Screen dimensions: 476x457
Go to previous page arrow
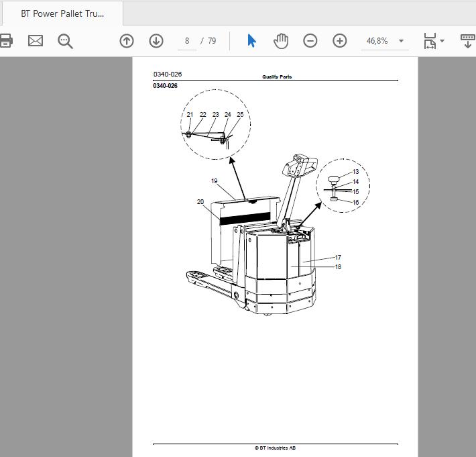pos(127,41)
